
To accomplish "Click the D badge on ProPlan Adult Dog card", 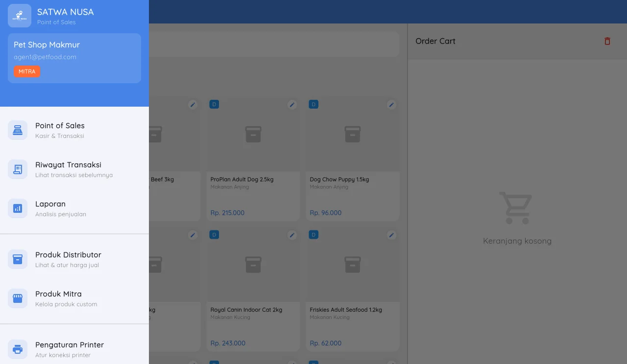I will point(214,104).
